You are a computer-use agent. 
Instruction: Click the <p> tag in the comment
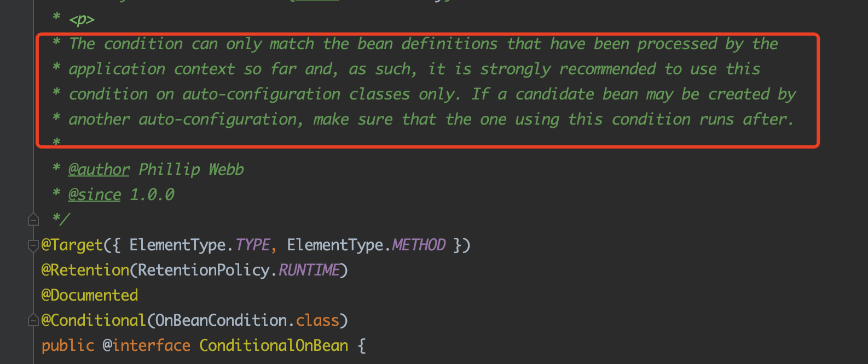tap(82, 20)
